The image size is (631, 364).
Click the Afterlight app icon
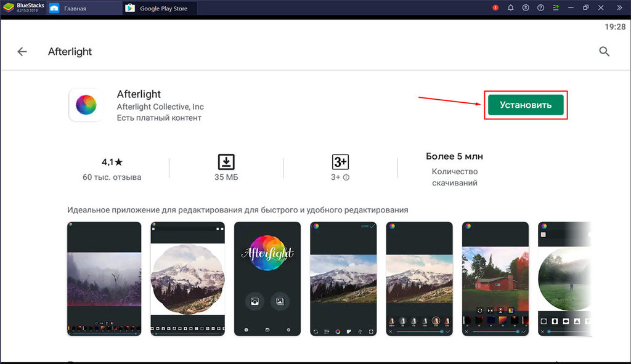86,105
